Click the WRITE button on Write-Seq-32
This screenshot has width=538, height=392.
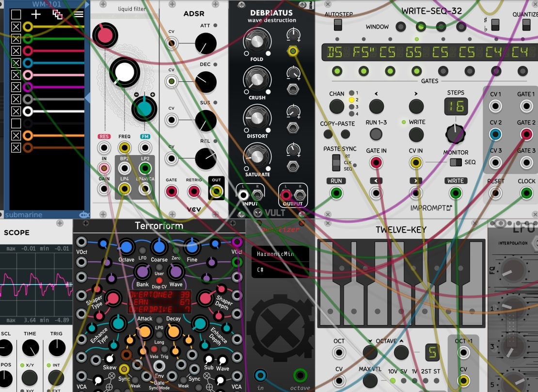(416, 135)
